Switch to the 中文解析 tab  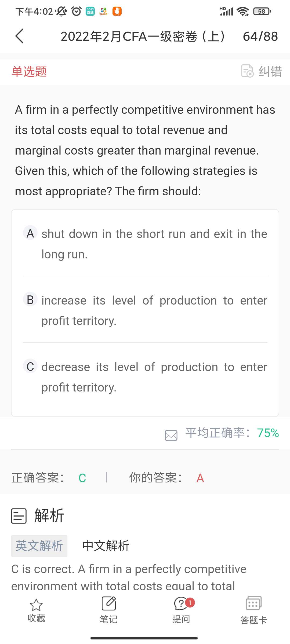[x=106, y=546]
